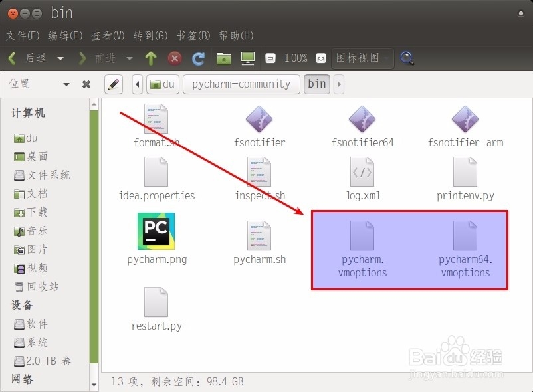Open 图片 in the sidebar
Image resolution: width=533 pixels, height=392 pixels.
[x=31, y=250]
